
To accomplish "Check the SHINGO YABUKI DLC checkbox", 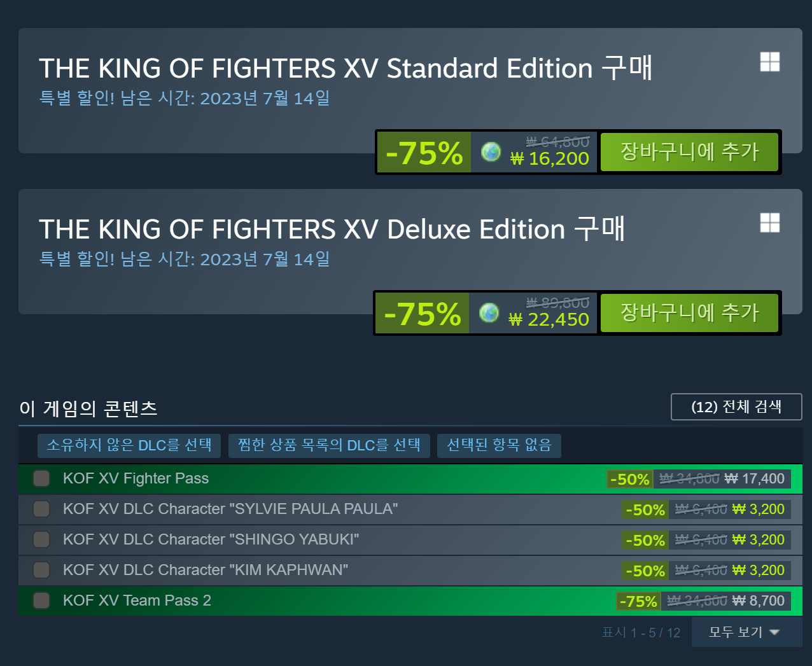I will pos(41,539).
